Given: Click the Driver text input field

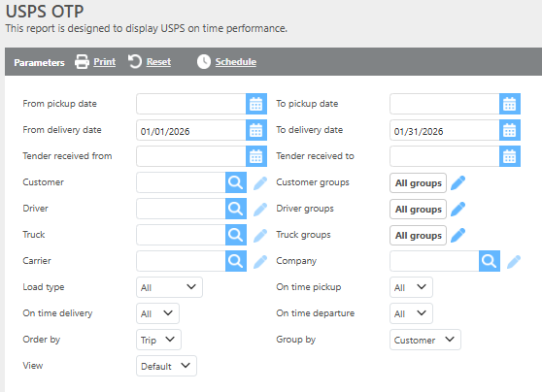Looking at the screenshot, I should [181, 209].
